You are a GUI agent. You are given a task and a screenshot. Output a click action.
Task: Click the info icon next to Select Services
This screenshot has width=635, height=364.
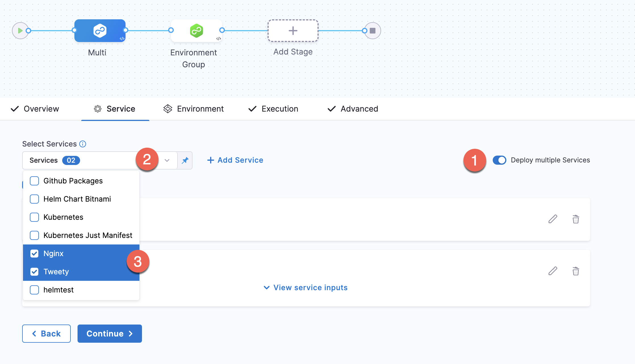(83, 144)
